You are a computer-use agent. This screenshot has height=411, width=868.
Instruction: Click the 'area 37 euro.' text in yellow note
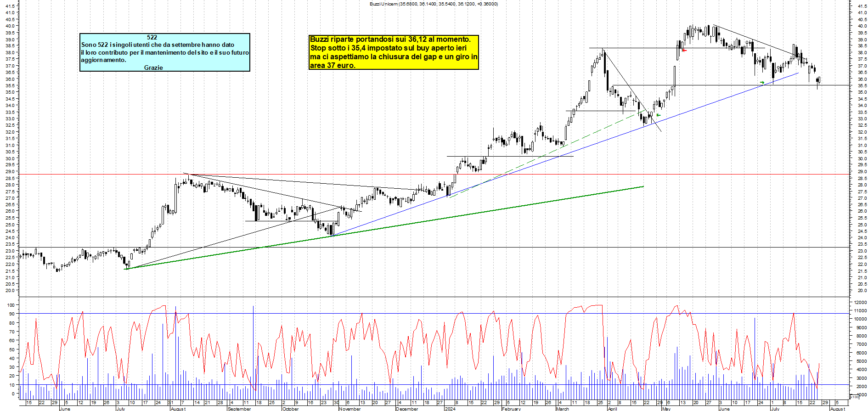[x=333, y=65]
